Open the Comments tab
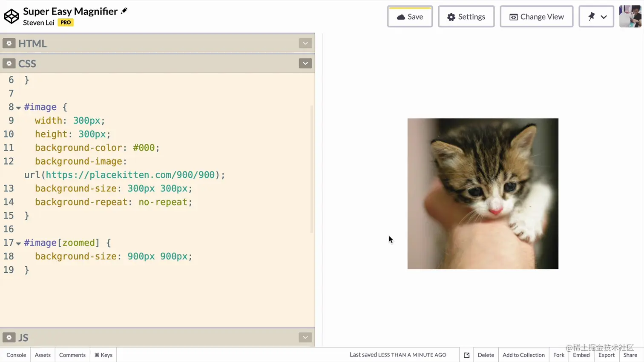This screenshot has width=644, height=362. coord(72,355)
